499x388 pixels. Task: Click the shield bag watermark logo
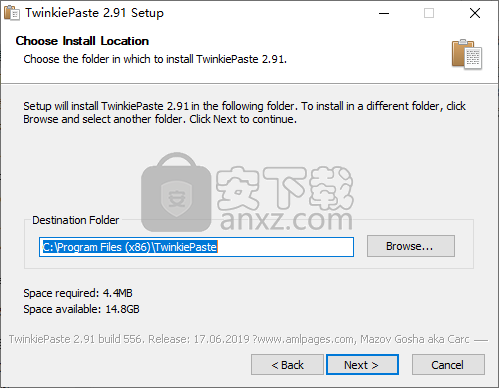click(176, 192)
